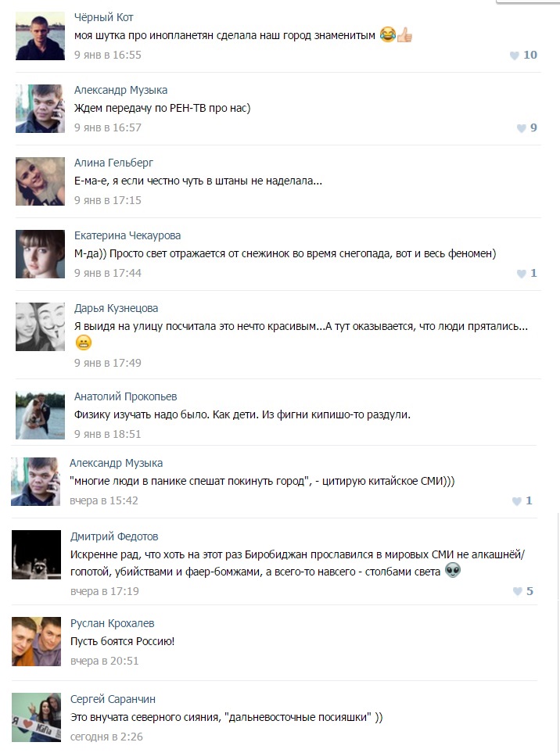
Task: Open Алина Гельберг's profile link
Action: point(113,163)
